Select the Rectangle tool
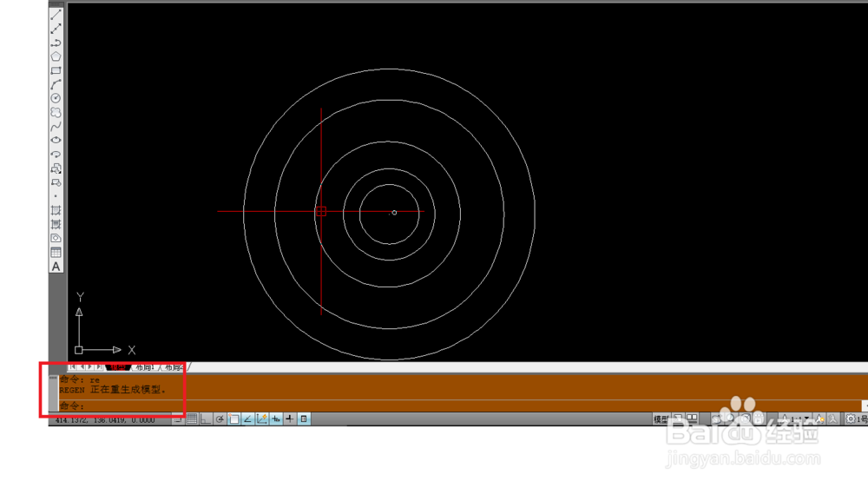Viewport: 868px width, 488px height. coord(56,71)
